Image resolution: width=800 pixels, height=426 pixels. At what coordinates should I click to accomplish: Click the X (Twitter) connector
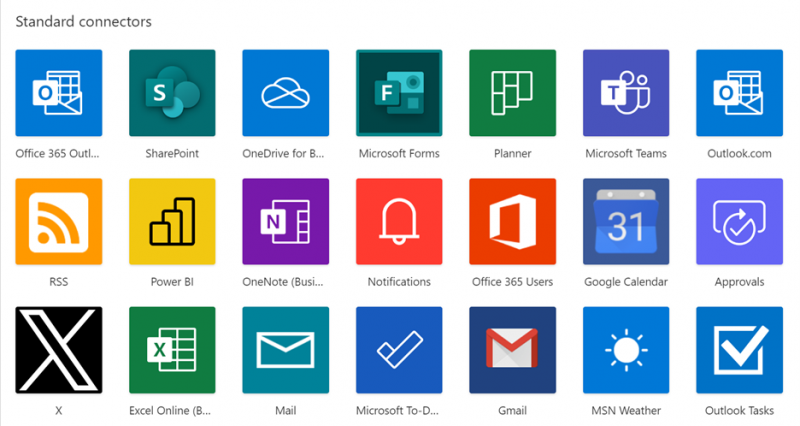click(x=59, y=350)
